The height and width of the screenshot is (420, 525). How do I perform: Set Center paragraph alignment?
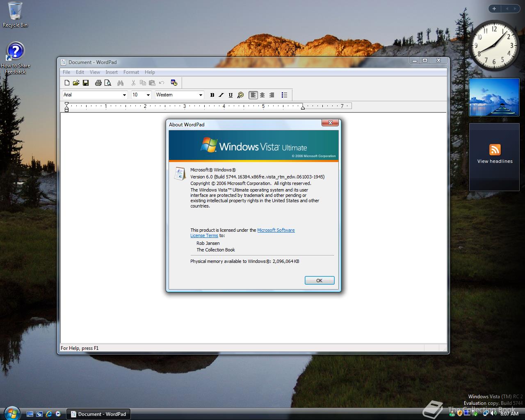[262, 95]
